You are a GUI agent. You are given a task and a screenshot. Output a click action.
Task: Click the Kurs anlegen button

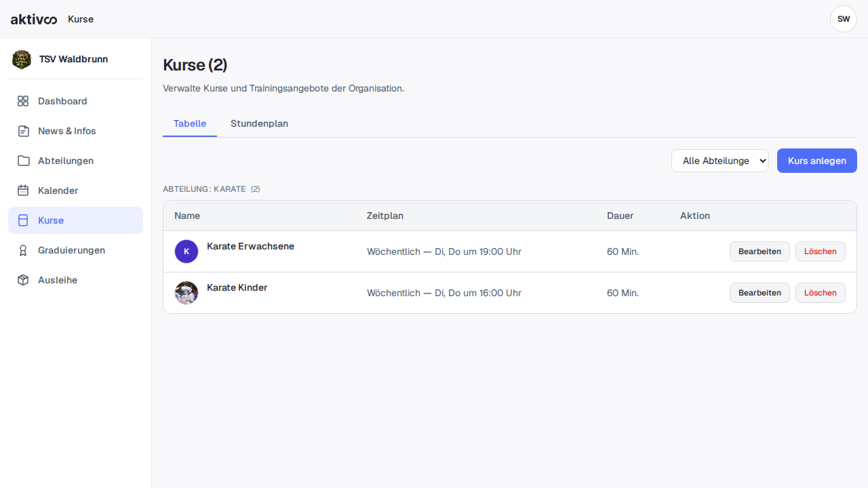(x=817, y=161)
